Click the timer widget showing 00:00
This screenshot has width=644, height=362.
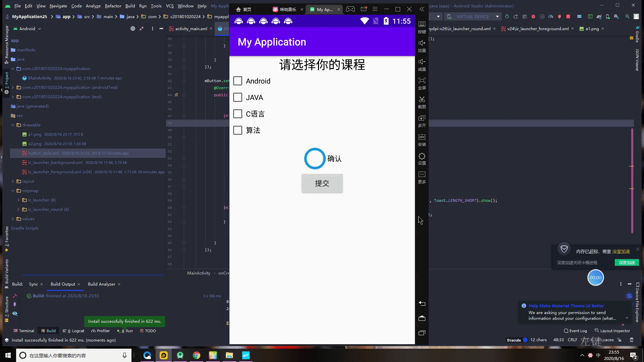(x=595, y=278)
